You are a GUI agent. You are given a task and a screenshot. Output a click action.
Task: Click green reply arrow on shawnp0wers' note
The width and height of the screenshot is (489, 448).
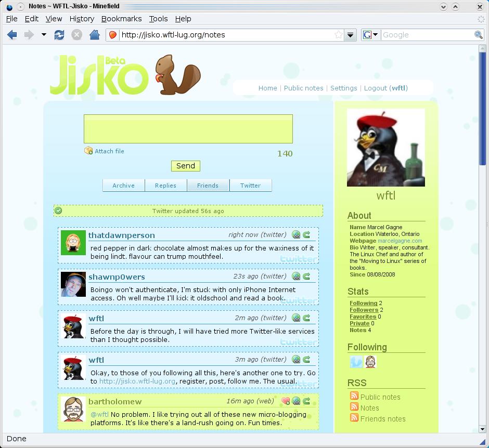point(306,276)
